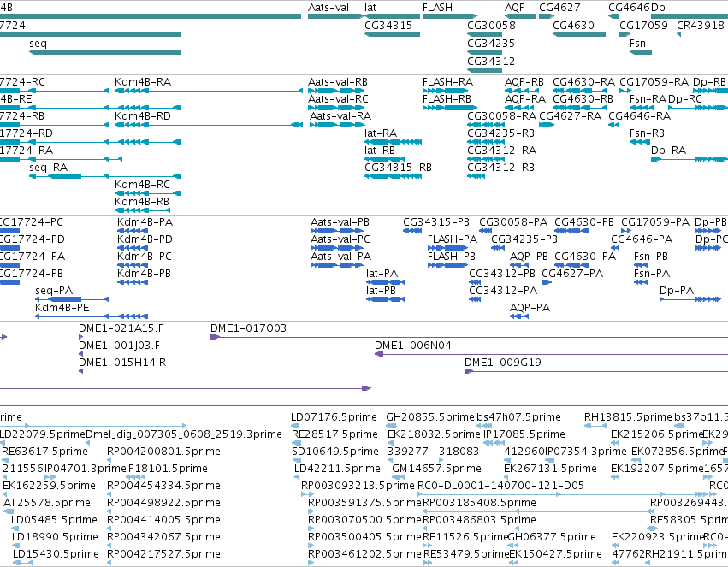Select protein Iat-PB

pos(385,299)
